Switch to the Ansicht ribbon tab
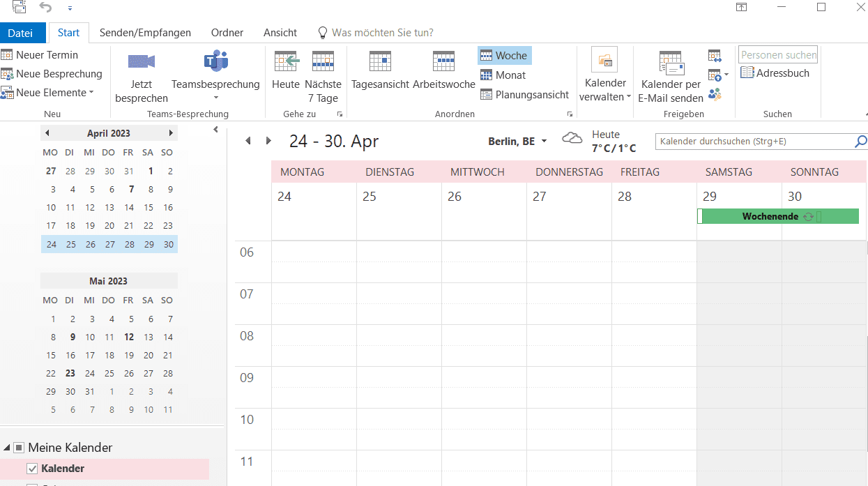Image resolution: width=868 pixels, height=486 pixels. [x=280, y=32]
